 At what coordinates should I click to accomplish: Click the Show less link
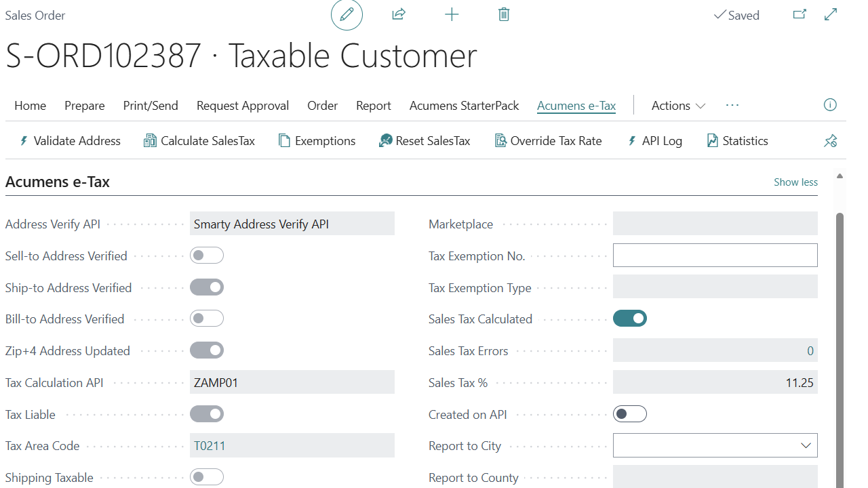click(795, 182)
